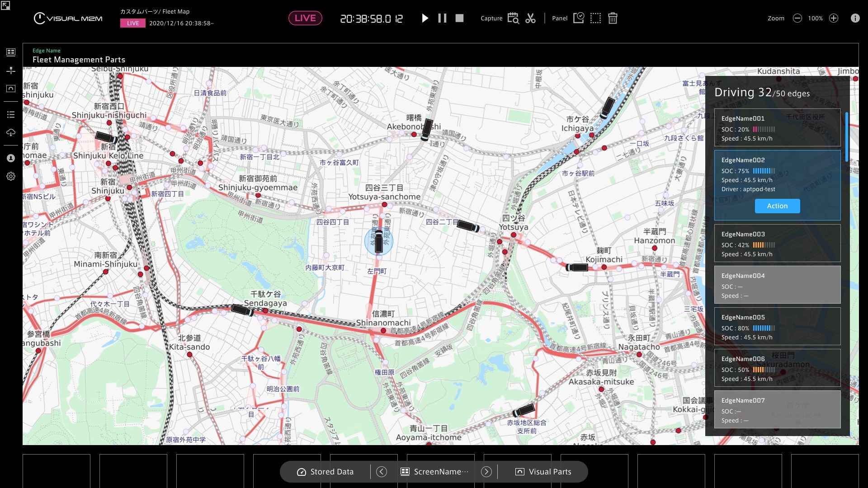868x488 pixels.
Task: Click the Visual M2M logo
Action: coord(68,18)
